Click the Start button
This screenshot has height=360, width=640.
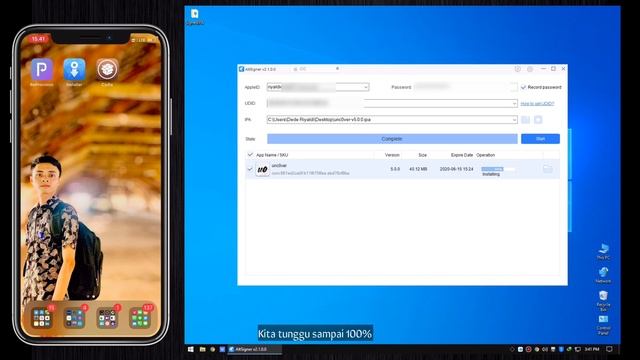pyautogui.click(x=540, y=139)
